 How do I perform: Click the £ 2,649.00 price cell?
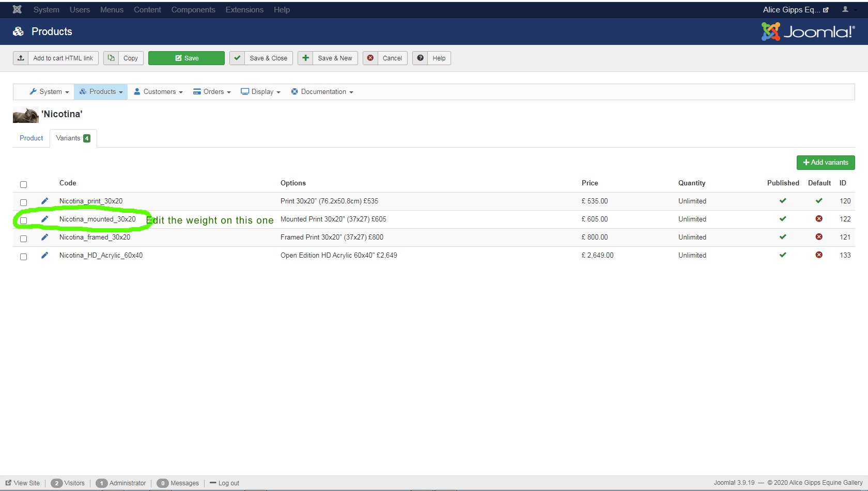click(598, 255)
